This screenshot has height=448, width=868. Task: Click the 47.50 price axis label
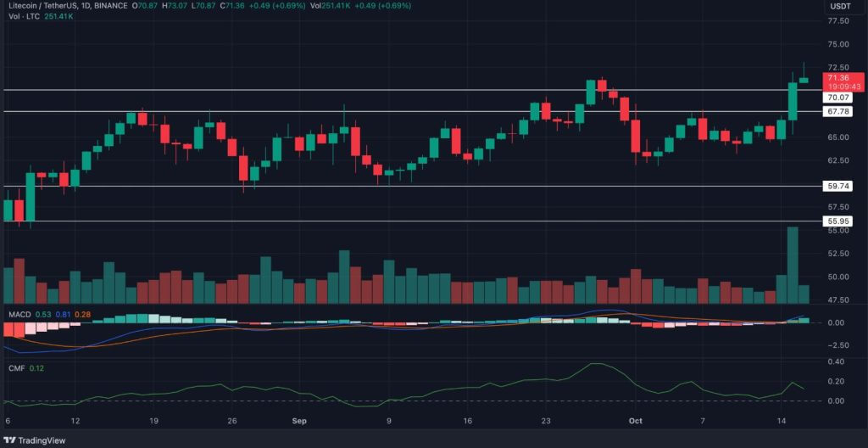(x=838, y=300)
